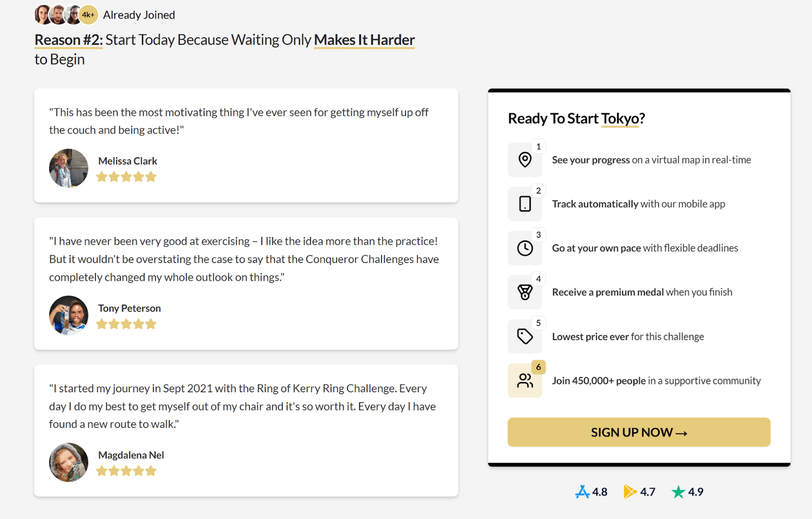The image size is (812, 519).
Task: Click Tony Peterson's five-star rating
Action: pos(126,324)
